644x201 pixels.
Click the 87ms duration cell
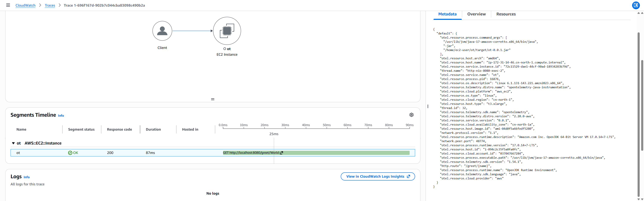pyautogui.click(x=150, y=153)
